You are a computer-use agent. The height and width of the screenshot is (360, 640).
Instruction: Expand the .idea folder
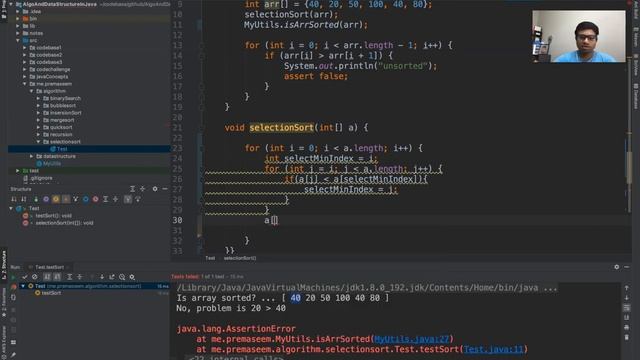18,11
